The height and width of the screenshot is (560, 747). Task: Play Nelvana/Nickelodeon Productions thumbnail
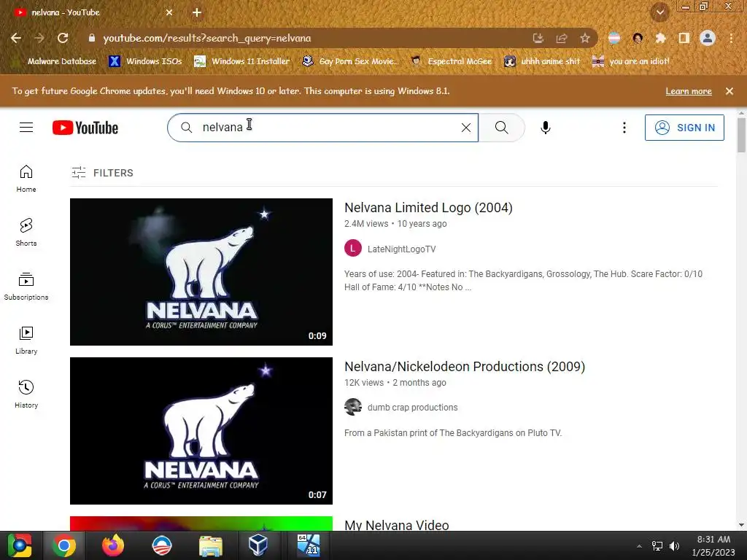pos(201,431)
